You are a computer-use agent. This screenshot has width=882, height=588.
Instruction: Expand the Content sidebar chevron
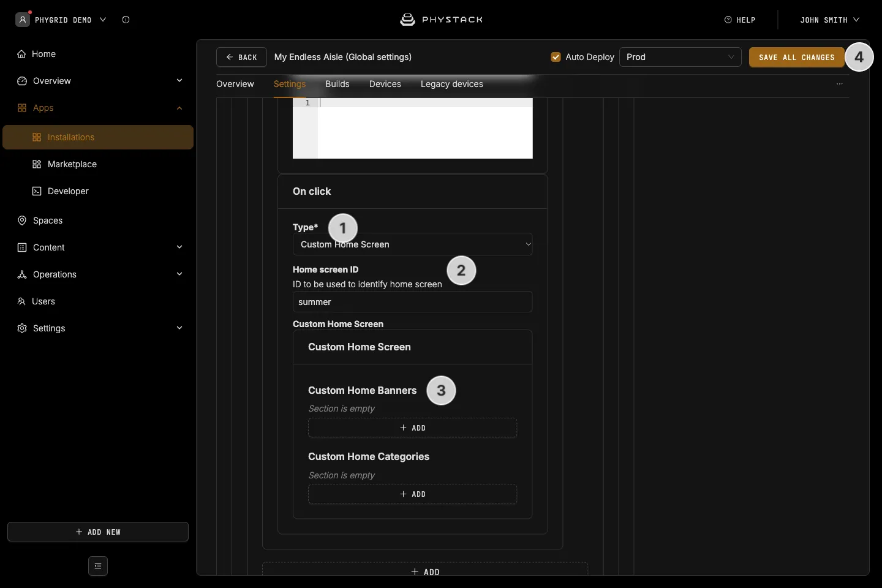click(x=179, y=247)
